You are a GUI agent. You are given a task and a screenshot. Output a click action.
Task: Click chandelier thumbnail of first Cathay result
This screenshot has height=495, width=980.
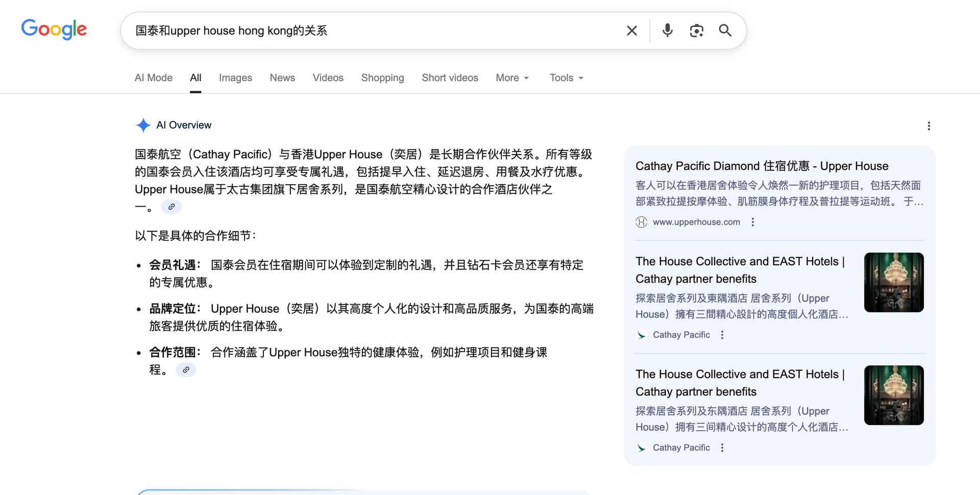[x=893, y=282]
